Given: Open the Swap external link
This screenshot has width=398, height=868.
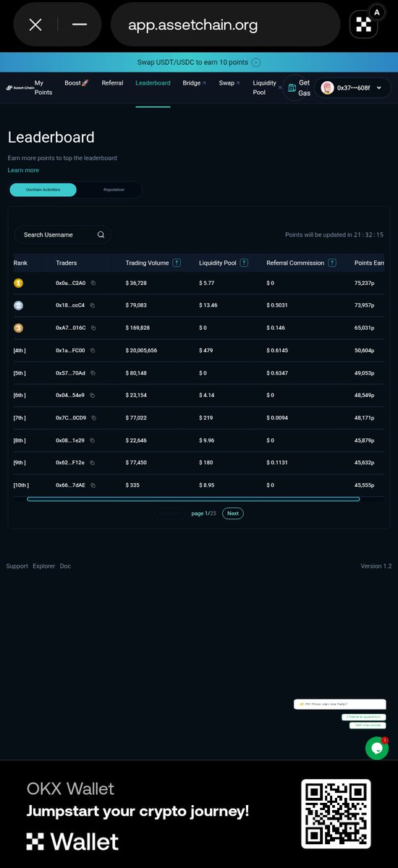Looking at the screenshot, I should (x=229, y=83).
